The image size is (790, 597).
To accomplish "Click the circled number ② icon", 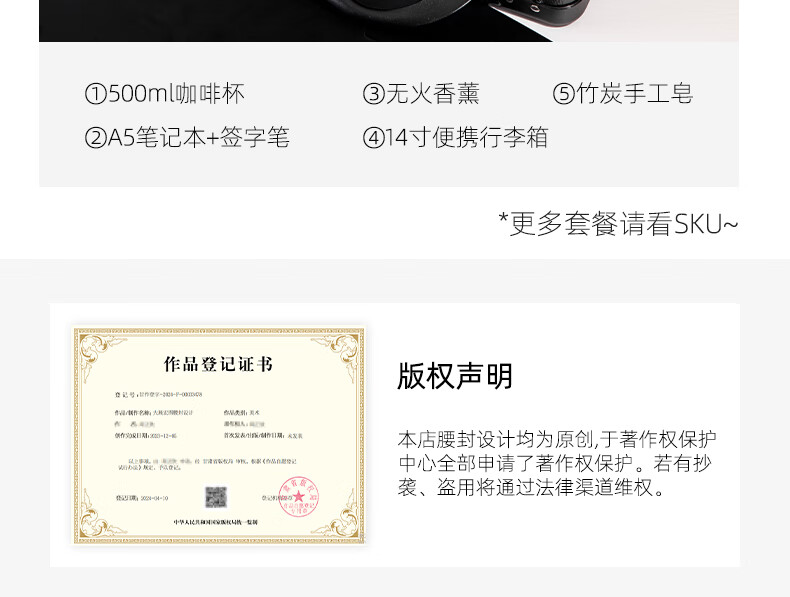I will click(x=96, y=138).
